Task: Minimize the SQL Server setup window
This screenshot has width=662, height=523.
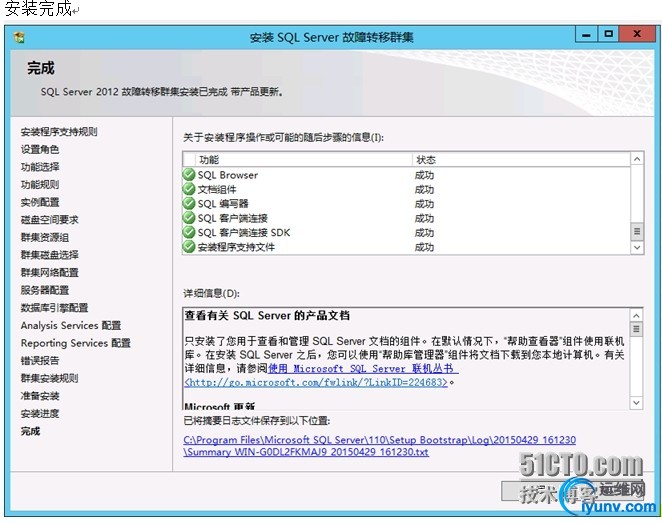Action: (586, 34)
